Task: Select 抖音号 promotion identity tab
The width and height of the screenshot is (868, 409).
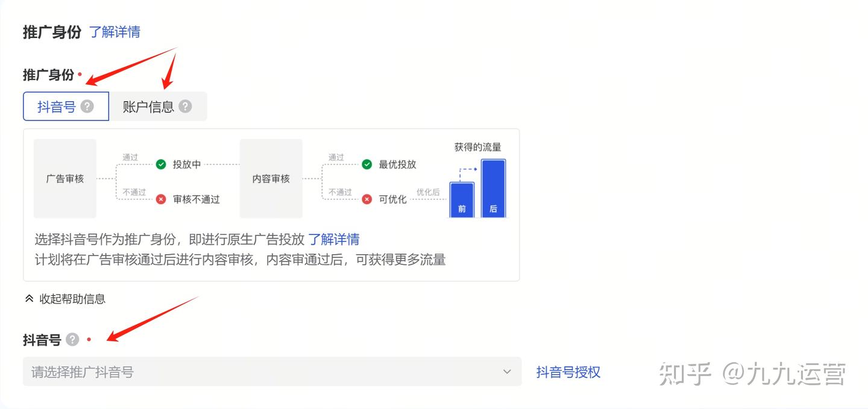Action: 66,107
